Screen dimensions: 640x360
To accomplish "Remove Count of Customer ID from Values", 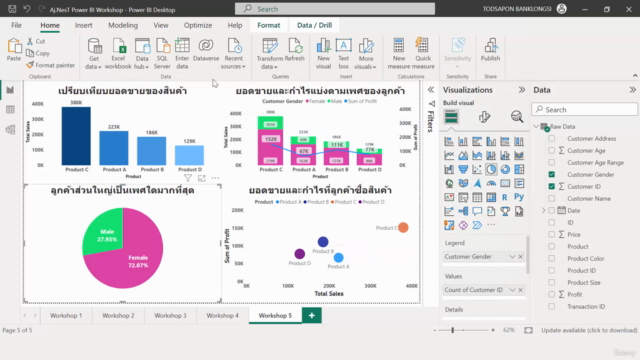I will pos(520,290).
